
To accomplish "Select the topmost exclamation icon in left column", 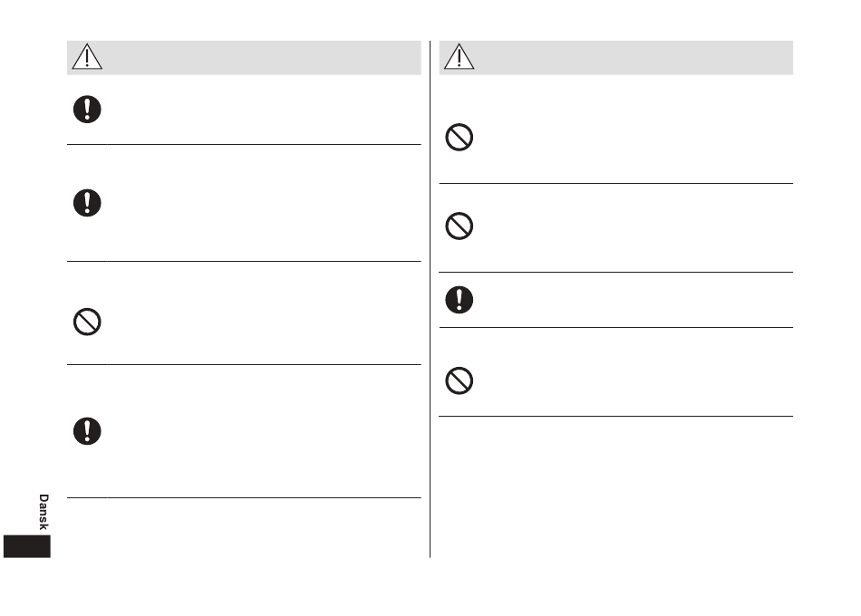I will click(87, 110).
